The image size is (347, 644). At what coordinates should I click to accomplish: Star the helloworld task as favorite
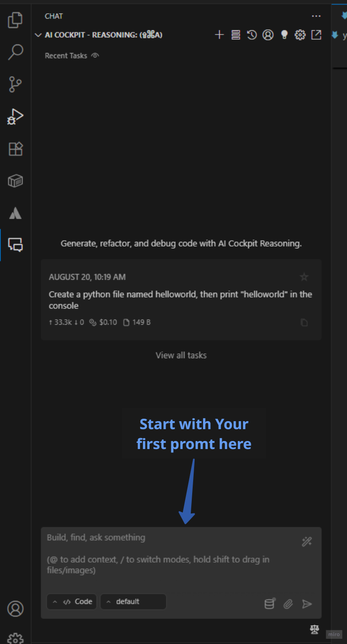(x=304, y=277)
